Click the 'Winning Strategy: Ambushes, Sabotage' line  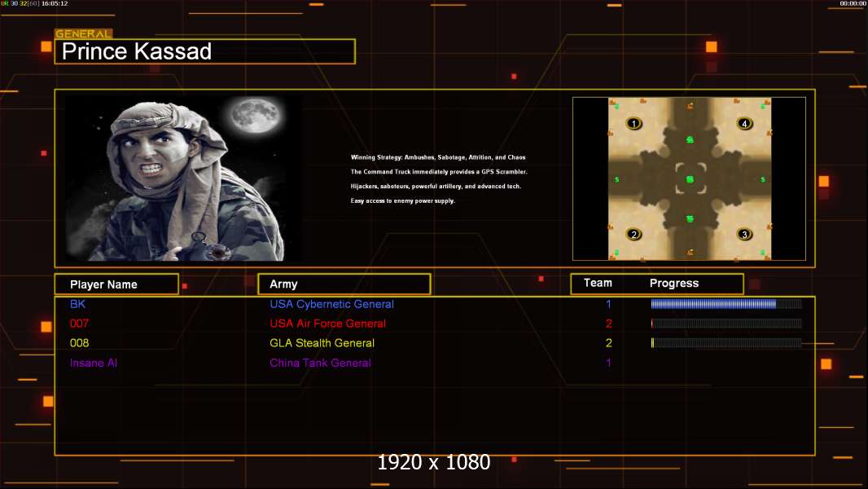[x=438, y=157]
